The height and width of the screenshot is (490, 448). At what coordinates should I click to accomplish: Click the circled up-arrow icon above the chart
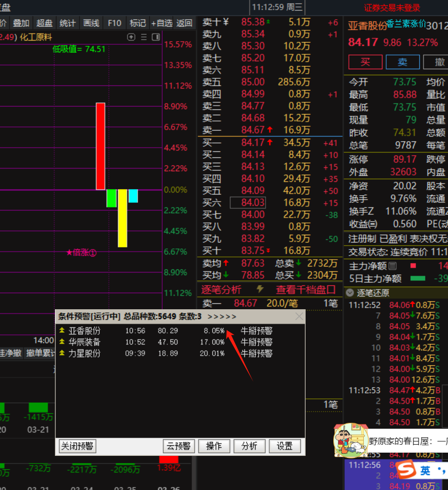point(131,37)
